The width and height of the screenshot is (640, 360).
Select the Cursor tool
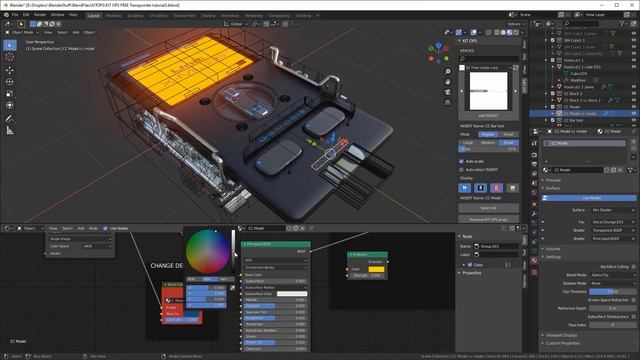click(x=10, y=58)
